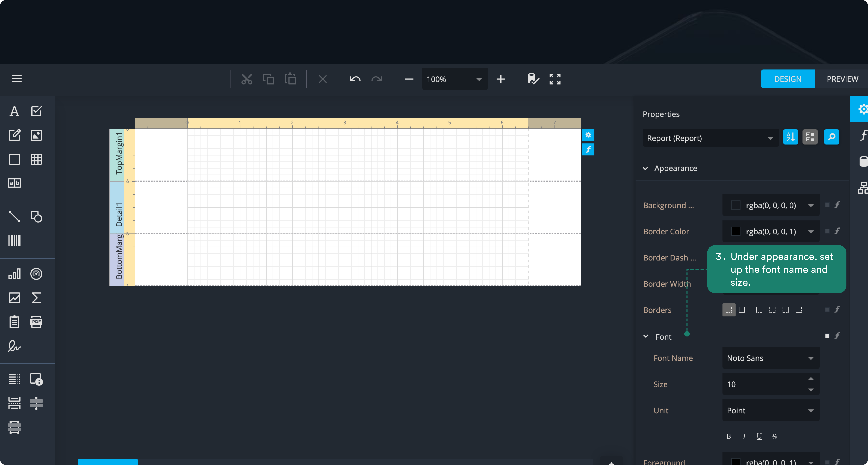This screenshot has width=868, height=465.
Task: Open the hamburger menu
Action: pos(16,79)
